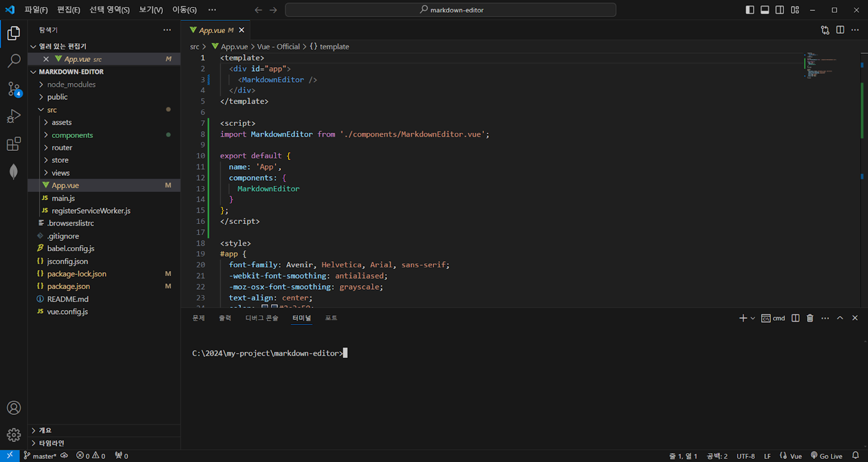Change UTF-8 encoding in status bar

pyautogui.click(x=746, y=456)
